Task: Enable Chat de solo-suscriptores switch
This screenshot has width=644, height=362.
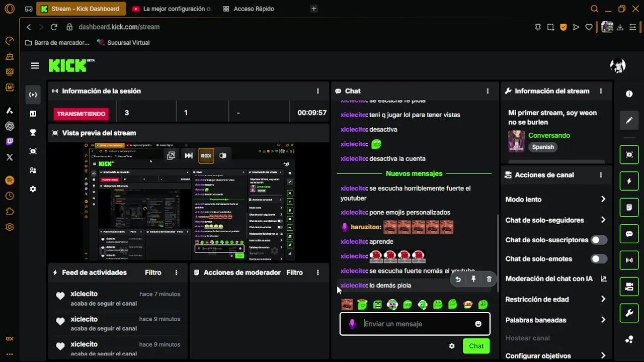Action: pos(599,240)
